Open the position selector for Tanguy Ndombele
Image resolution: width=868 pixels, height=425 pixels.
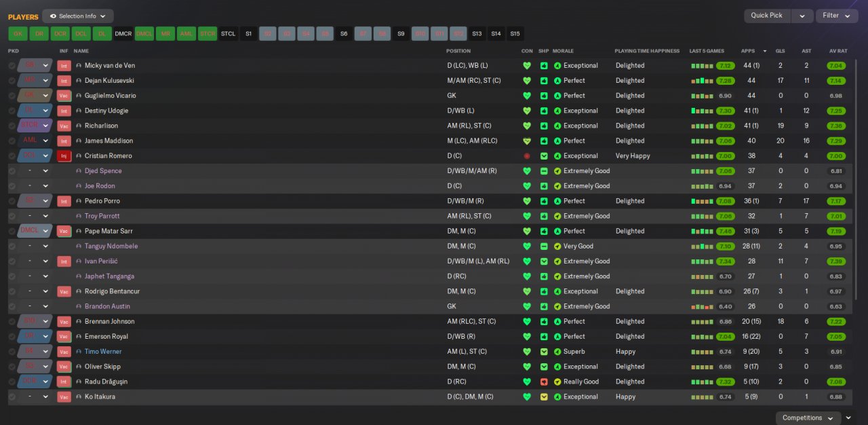[35, 246]
